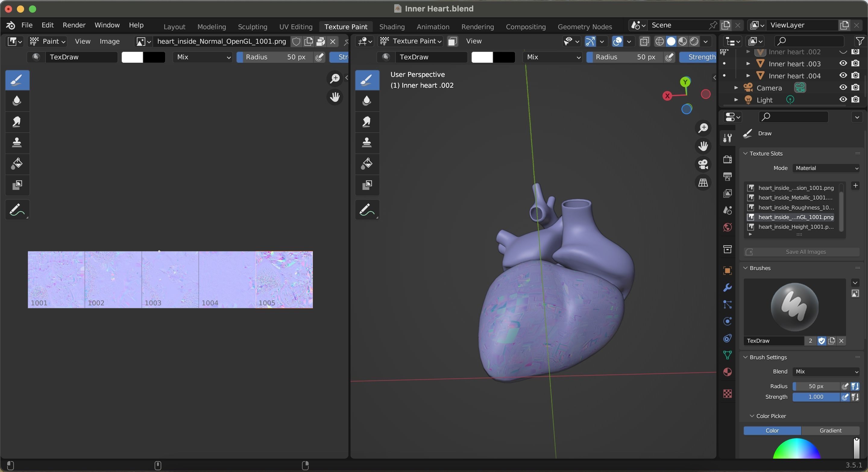Select Fill tool in 3D viewport
This screenshot has width=868, height=472.
click(x=367, y=164)
